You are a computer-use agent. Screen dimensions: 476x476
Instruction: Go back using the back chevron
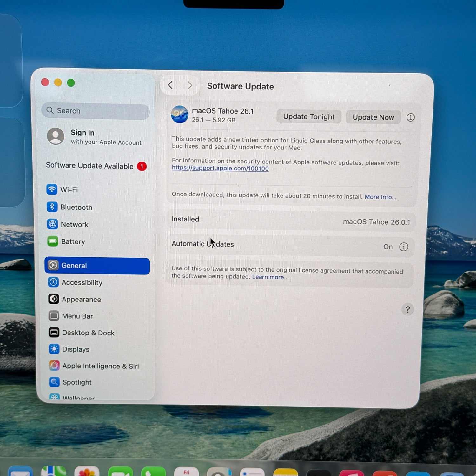[x=170, y=85]
